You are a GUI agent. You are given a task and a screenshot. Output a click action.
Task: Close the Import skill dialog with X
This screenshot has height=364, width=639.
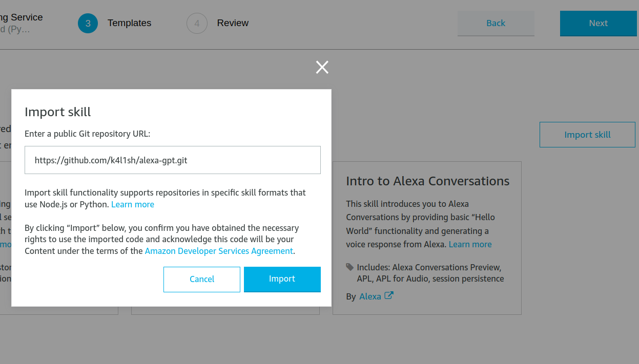click(322, 67)
